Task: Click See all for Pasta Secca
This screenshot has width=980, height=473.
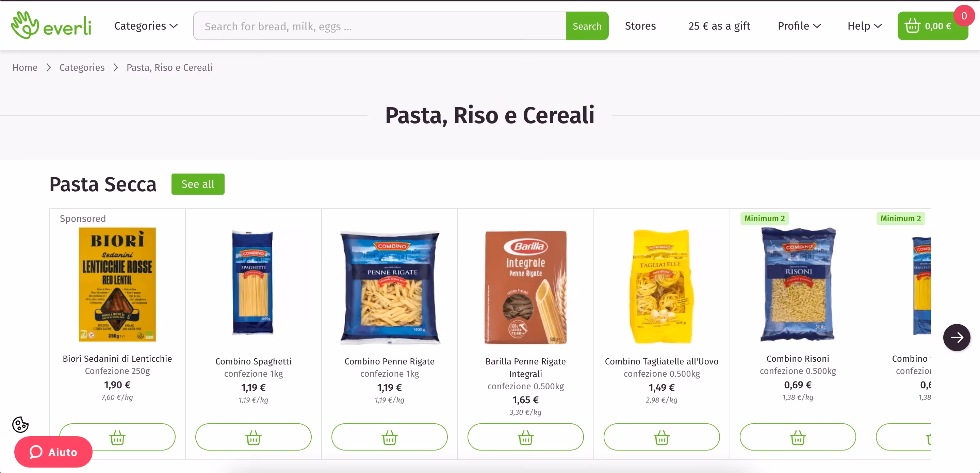Action: click(x=198, y=184)
